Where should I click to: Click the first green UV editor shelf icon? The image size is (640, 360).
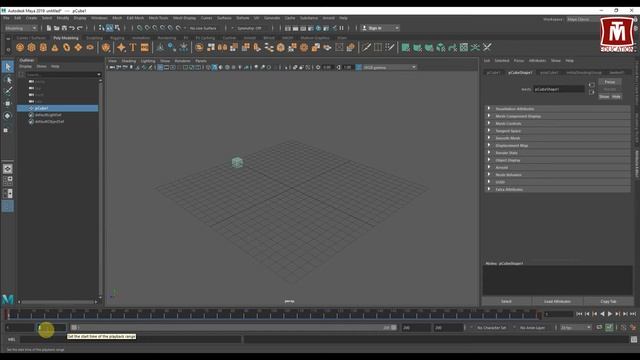[x=405, y=48]
